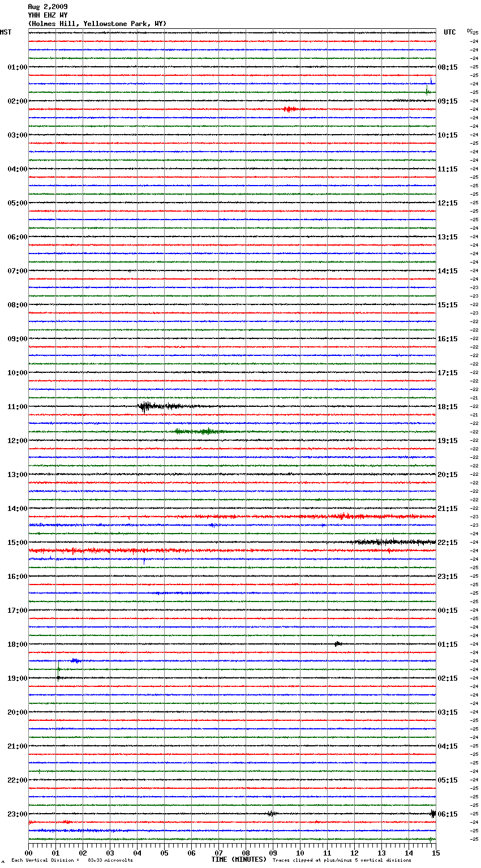
Task: Select the 01:00 MST hour label
Action: point(18,67)
